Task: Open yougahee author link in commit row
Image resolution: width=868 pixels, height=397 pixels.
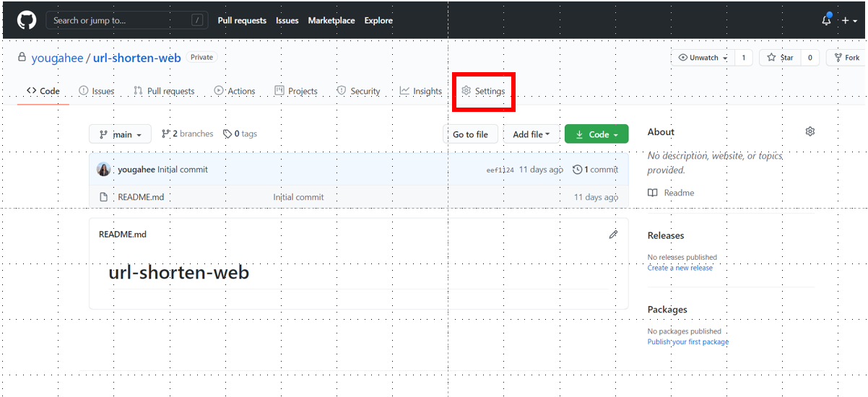Action: pyautogui.click(x=136, y=170)
